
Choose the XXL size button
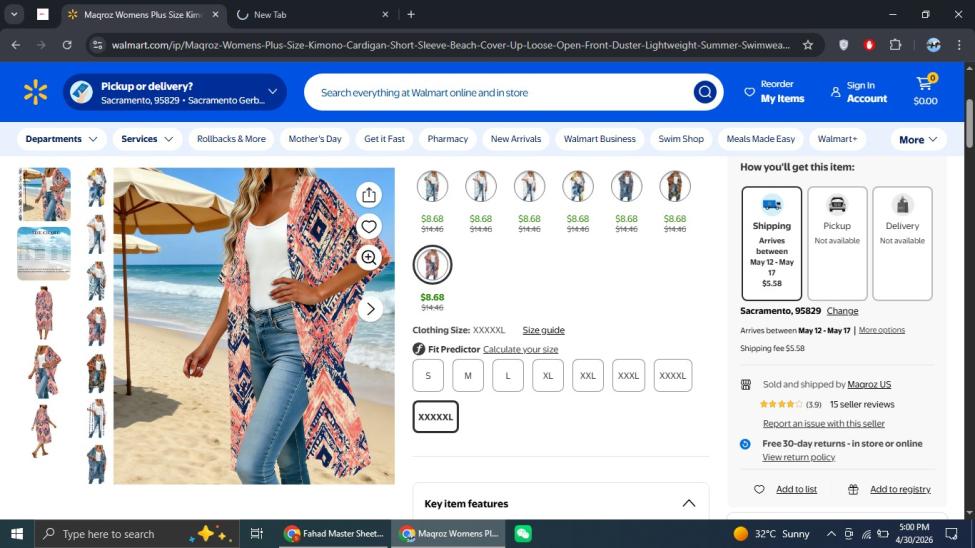[x=588, y=375]
